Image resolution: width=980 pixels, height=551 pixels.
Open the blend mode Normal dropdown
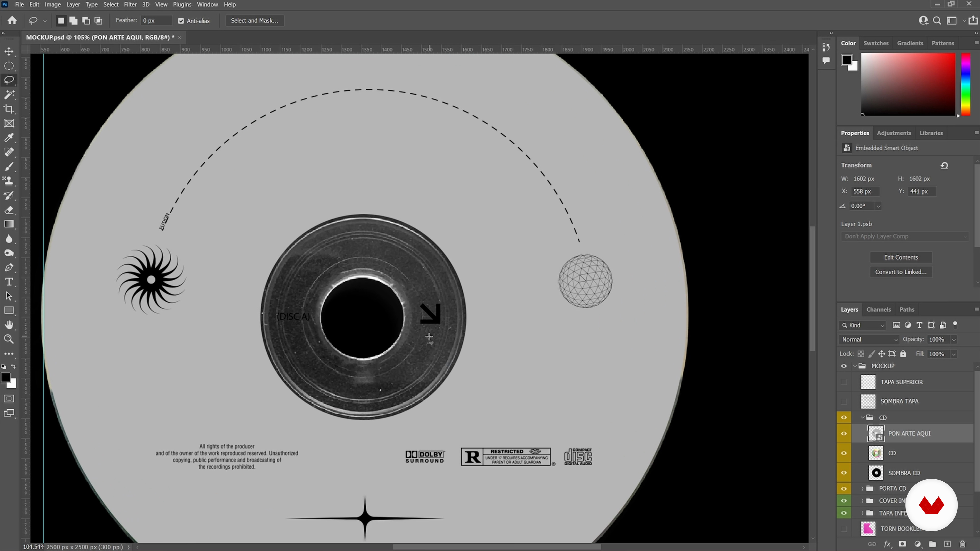[869, 339]
